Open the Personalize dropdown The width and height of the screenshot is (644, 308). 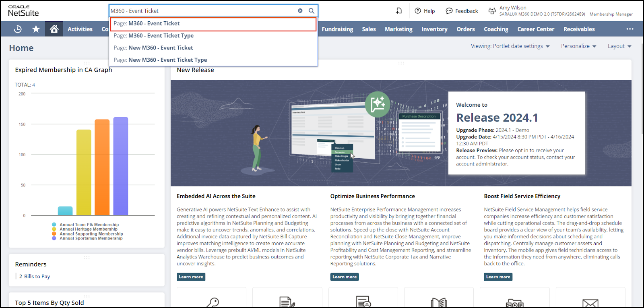(x=578, y=46)
